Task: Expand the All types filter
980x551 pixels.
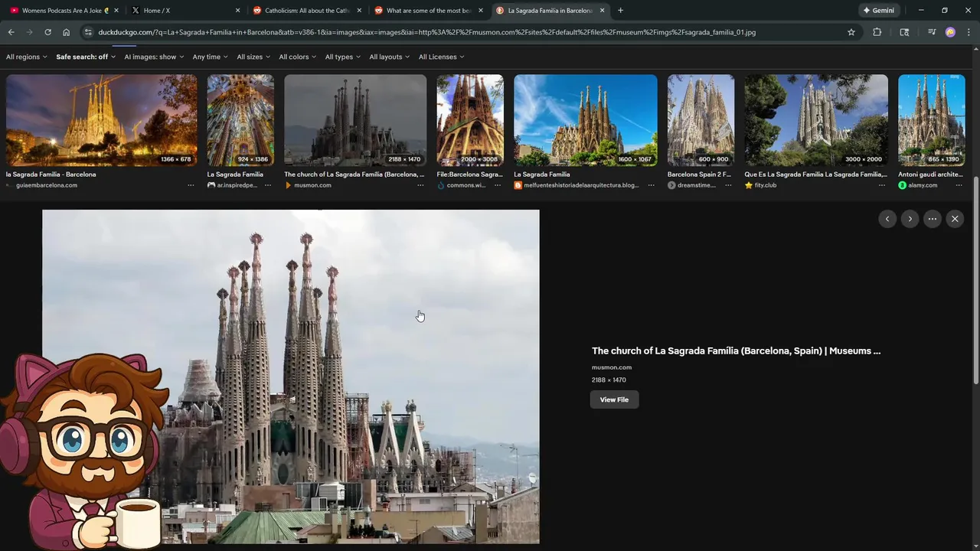Action: 343,57
